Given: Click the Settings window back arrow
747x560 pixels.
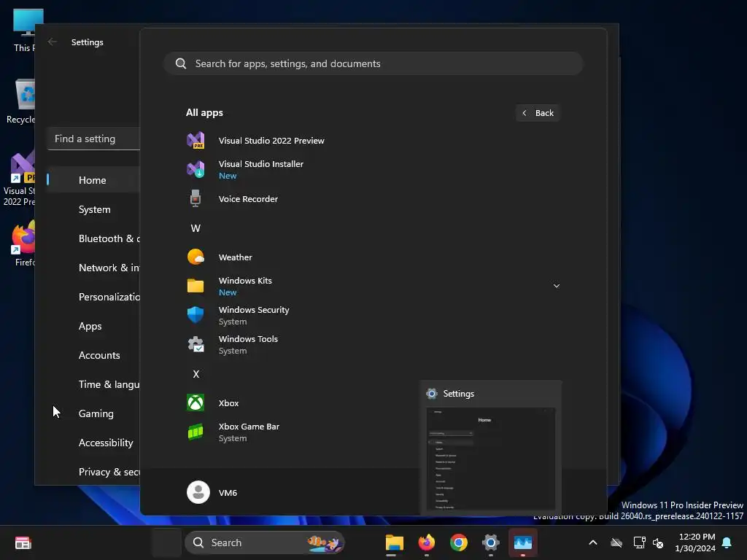Looking at the screenshot, I should (53, 42).
